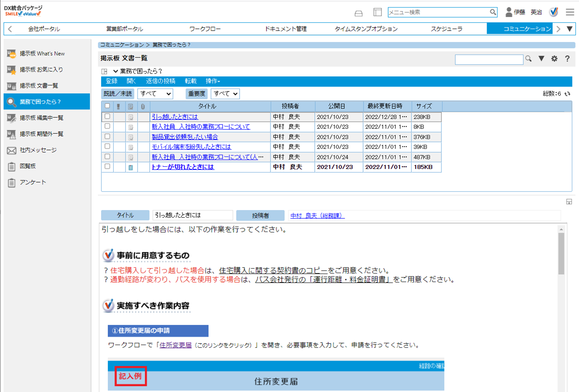Click 開く in the blue toolbar

click(131, 81)
